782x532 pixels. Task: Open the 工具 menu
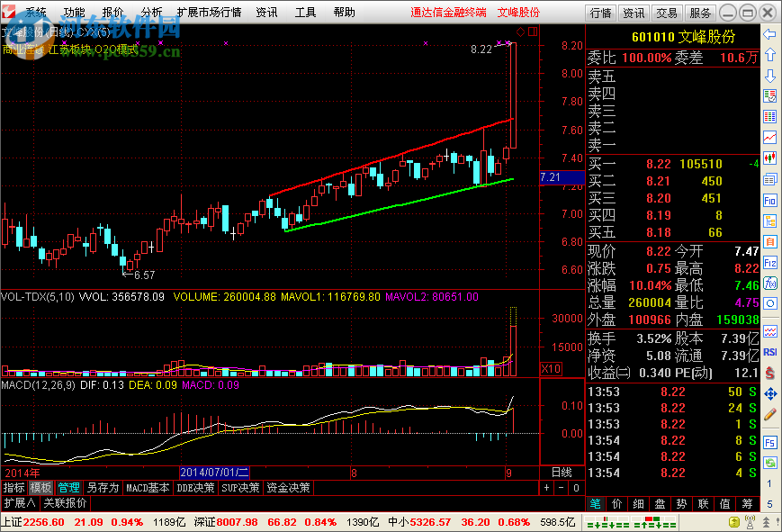305,13
